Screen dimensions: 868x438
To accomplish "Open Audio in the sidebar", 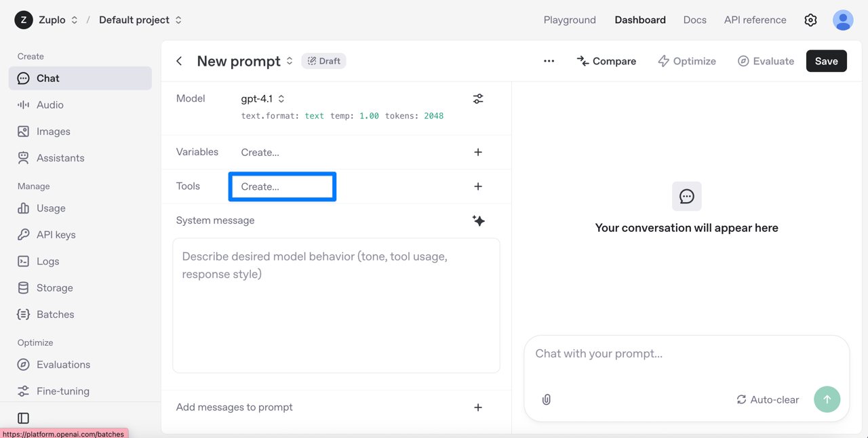I will [80, 105].
